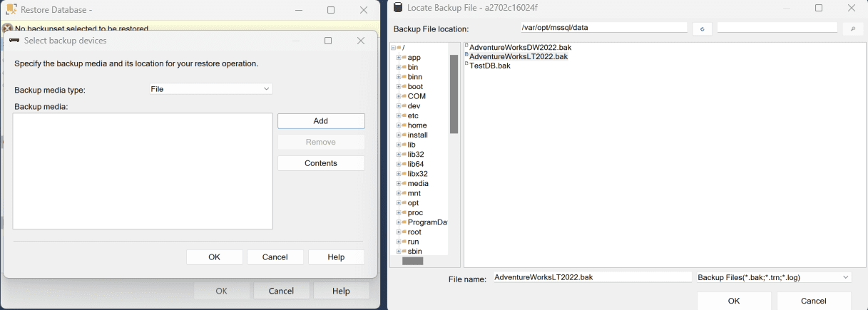Select the AdventureWorksDW2022.bak file icon
Viewport: 868px width, 310px height.
[x=466, y=46]
